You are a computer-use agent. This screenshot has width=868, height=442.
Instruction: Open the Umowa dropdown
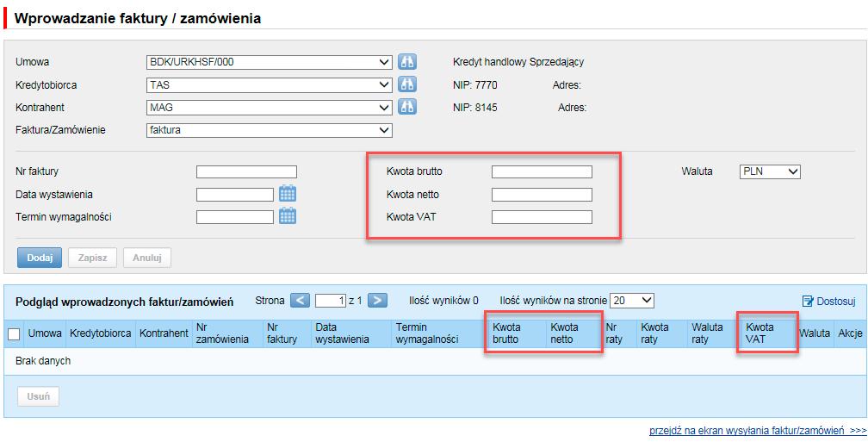pos(269,62)
